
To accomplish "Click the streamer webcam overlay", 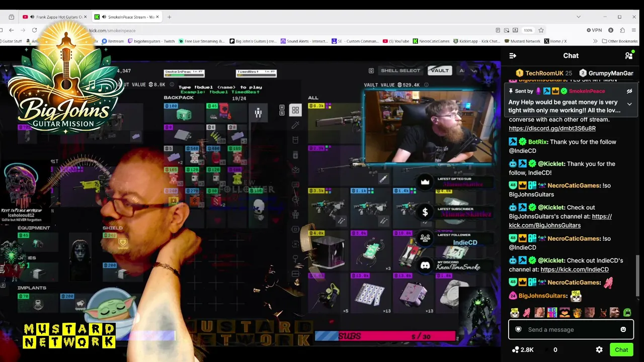I will (429, 127).
